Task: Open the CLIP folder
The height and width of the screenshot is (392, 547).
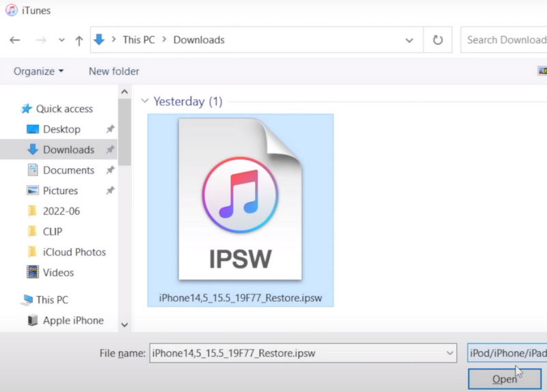Action: pos(44,231)
